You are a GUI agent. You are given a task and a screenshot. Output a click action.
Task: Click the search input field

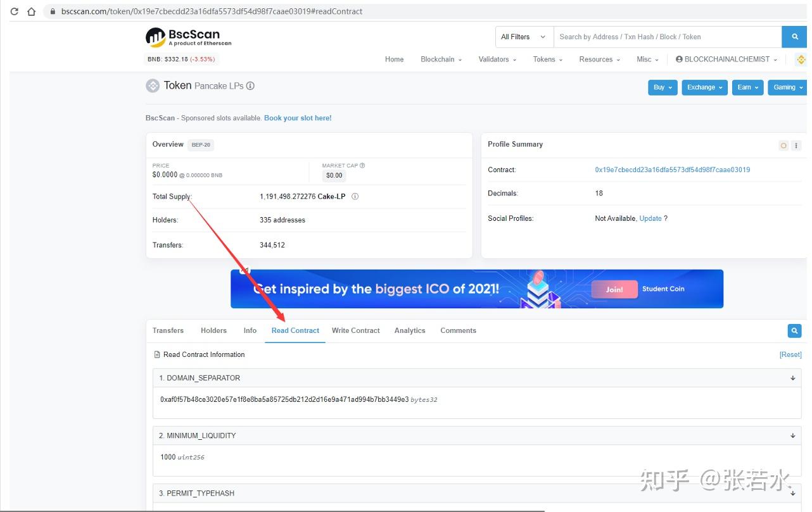click(x=668, y=37)
